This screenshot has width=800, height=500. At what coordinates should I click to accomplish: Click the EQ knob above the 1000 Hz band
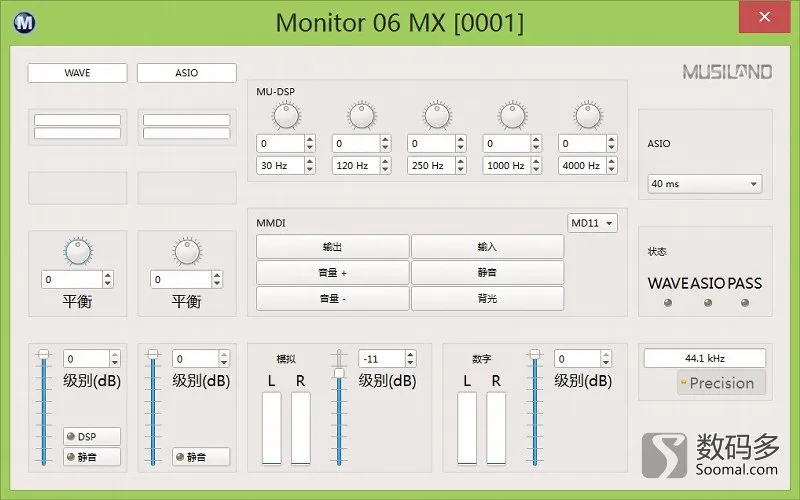[512, 115]
